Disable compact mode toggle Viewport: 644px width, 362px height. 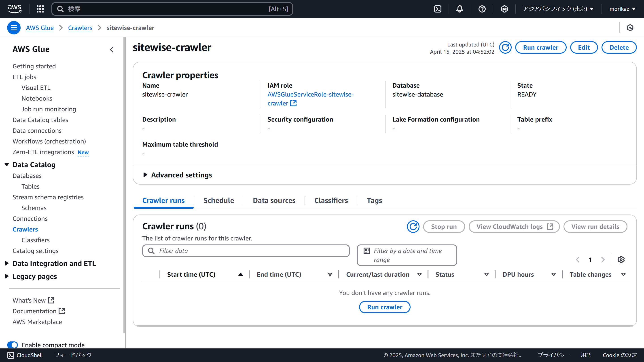coord(13,345)
